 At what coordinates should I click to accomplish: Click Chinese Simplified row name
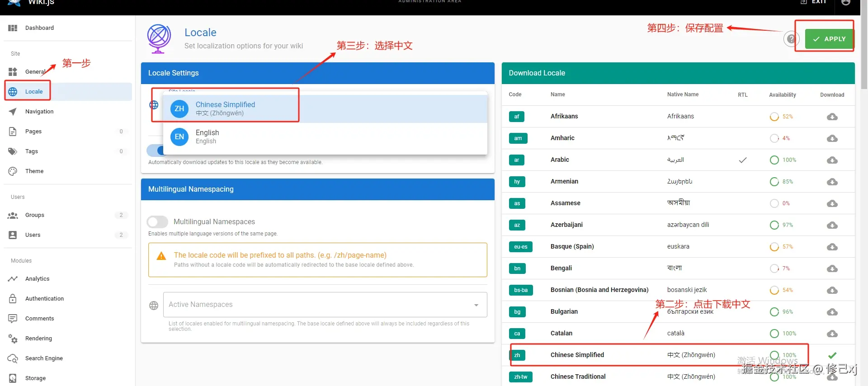tap(577, 355)
